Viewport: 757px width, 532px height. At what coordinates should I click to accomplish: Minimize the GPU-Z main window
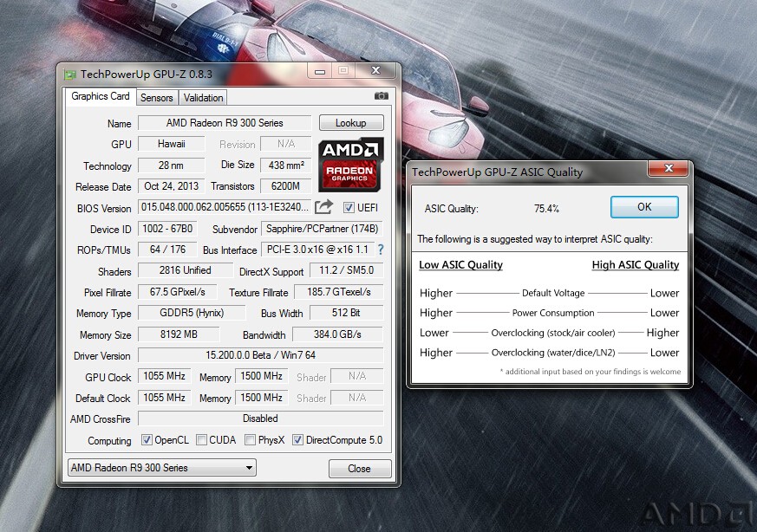click(320, 71)
